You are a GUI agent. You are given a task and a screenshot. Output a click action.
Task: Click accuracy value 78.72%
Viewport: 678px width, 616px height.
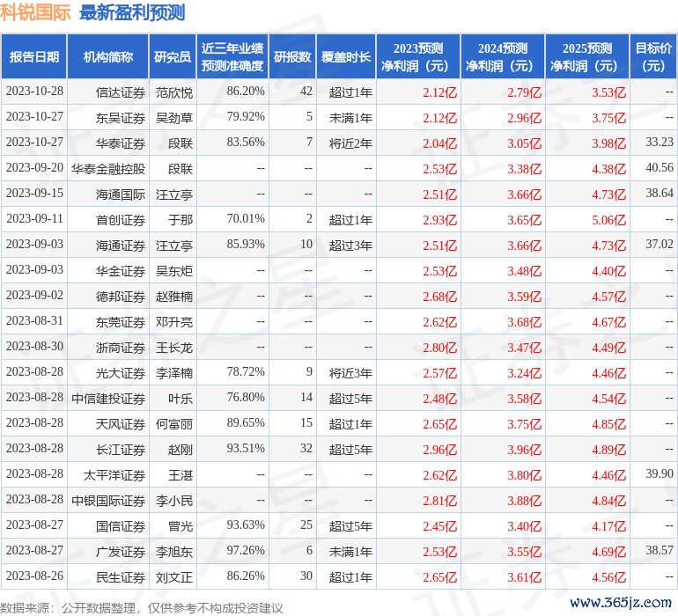(246, 371)
